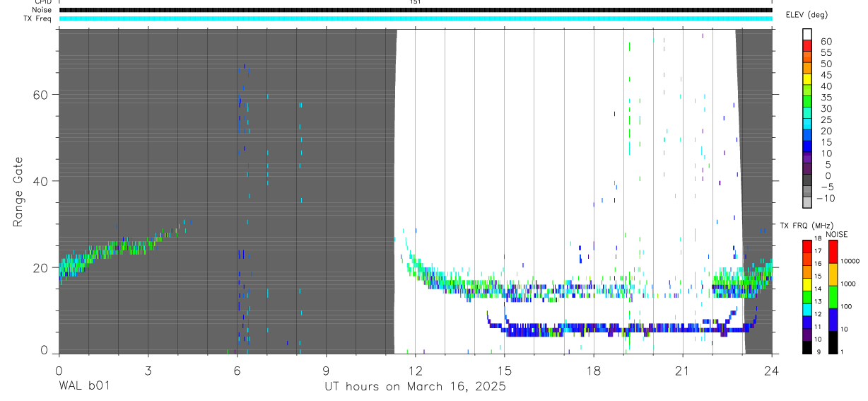Click the black Noise bar at top
The width and height of the screenshot is (868, 401).
point(416,10)
